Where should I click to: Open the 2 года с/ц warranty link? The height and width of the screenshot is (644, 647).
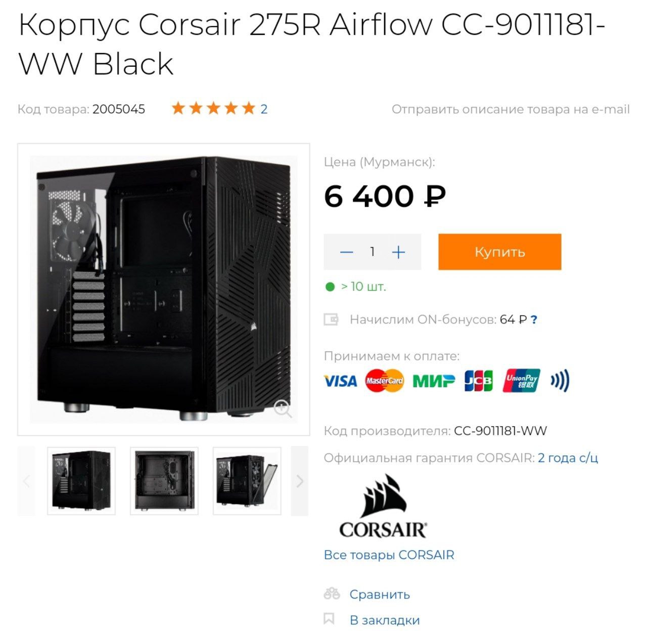568,458
